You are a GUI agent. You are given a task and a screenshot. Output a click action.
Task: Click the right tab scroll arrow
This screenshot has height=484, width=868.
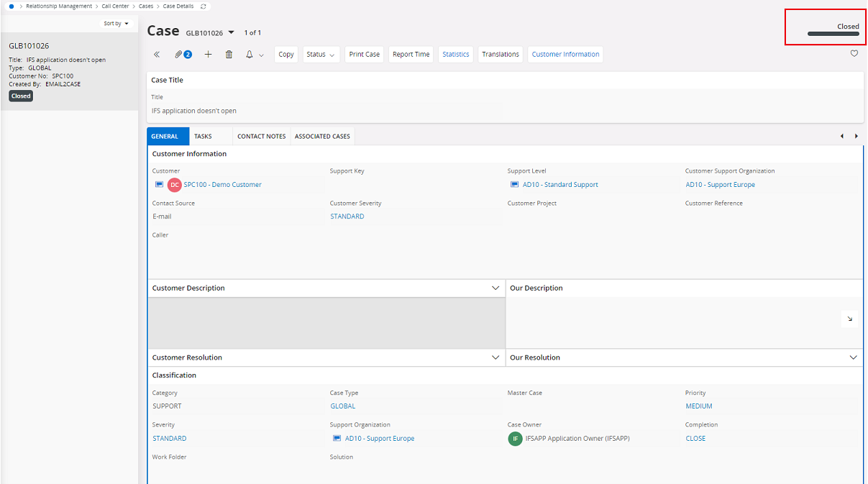pos(856,136)
